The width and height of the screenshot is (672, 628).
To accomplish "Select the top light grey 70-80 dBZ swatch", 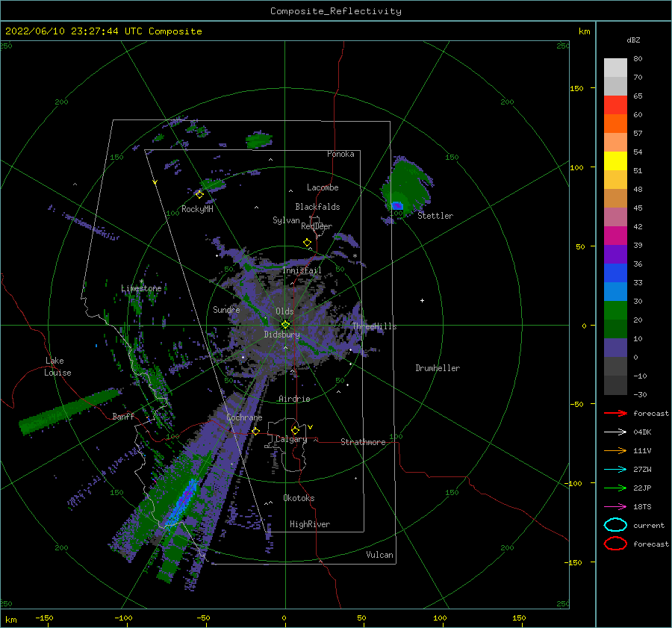I will [x=615, y=68].
